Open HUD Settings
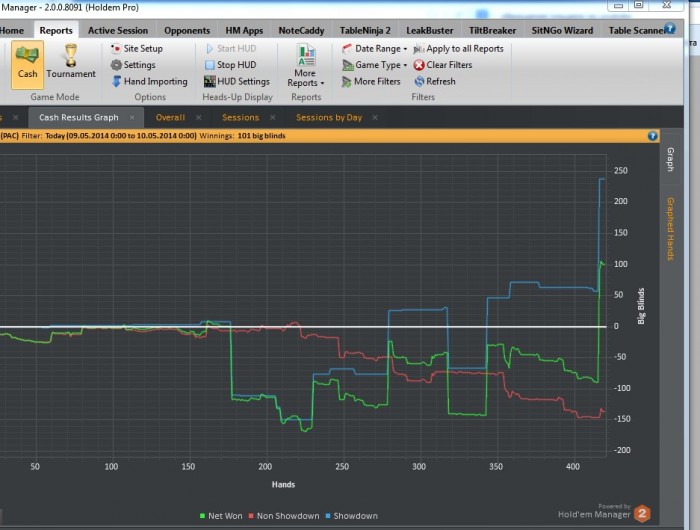Image resolution: width=700 pixels, height=530 pixels. click(x=237, y=81)
